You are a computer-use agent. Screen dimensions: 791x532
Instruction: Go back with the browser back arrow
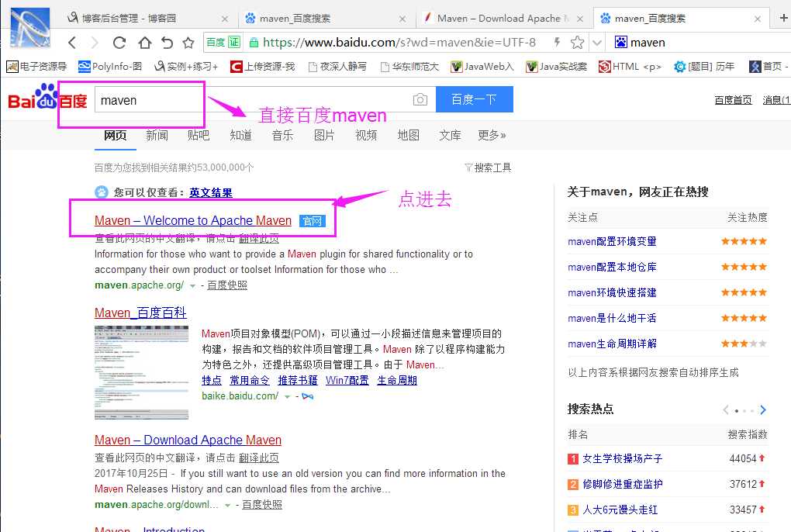click(x=72, y=43)
